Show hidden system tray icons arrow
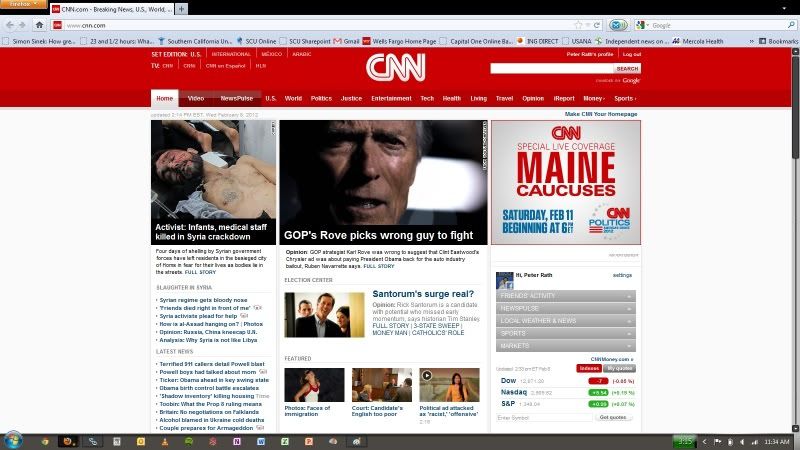Image resolution: width=800 pixels, height=450 pixels. tap(705, 442)
